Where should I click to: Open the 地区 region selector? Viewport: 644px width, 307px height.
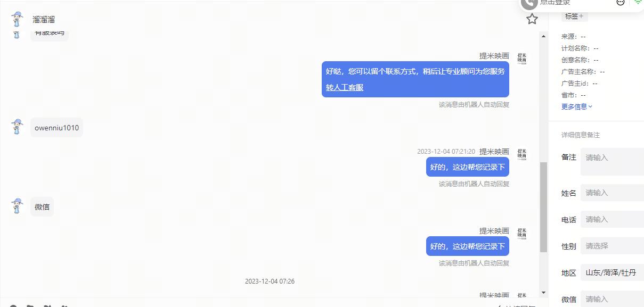click(612, 272)
